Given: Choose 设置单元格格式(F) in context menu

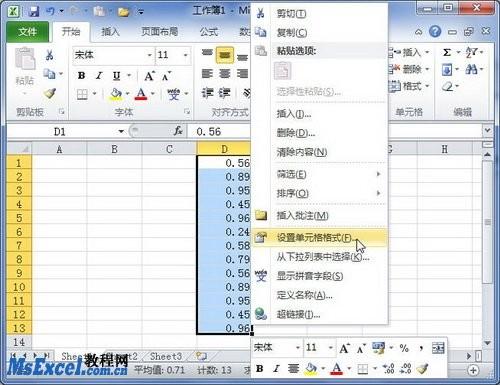Looking at the screenshot, I should pyautogui.click(x=320, y=238).
